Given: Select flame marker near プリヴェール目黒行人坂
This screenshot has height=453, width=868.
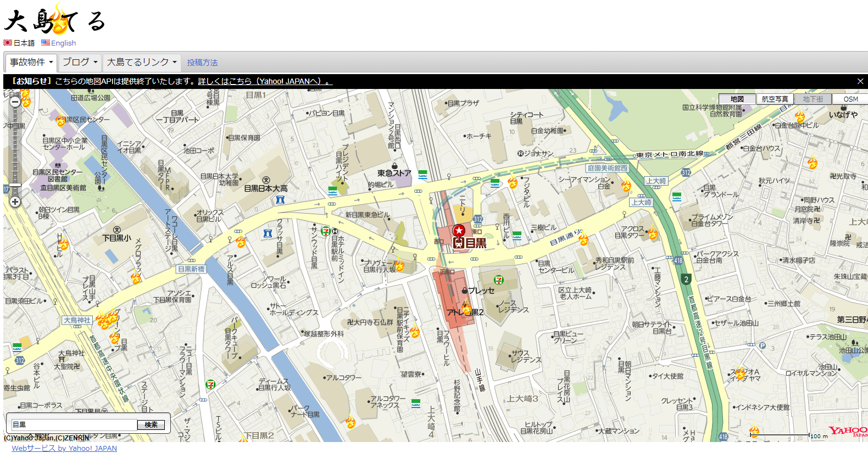Looking at the screenshot, I should [399, 266].
